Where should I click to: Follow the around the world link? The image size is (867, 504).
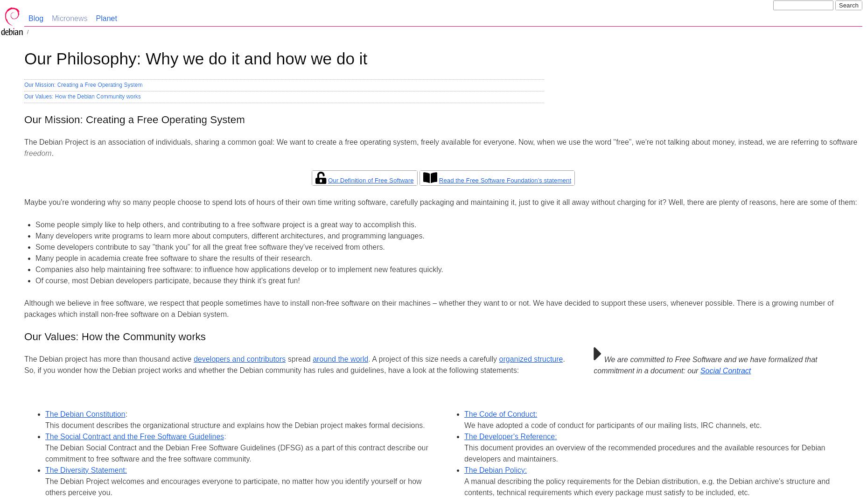click(x=340, y=359)
